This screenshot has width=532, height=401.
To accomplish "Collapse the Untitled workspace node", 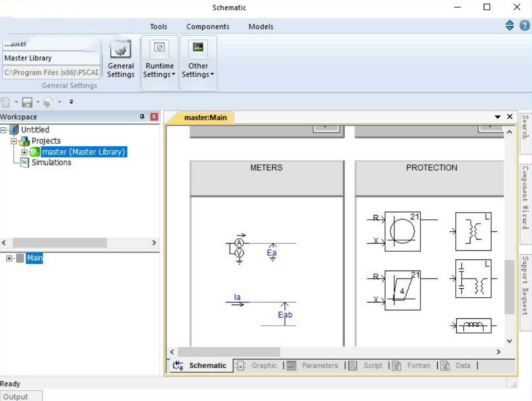I will [x=4, y=130].
